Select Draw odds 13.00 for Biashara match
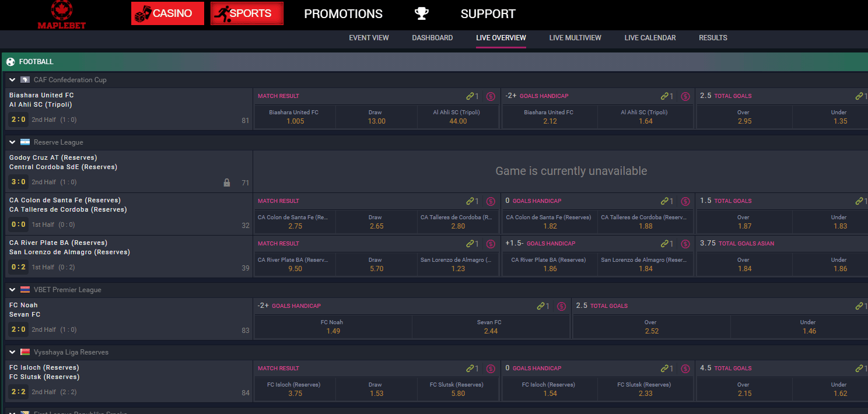This screenshot has width=868, height=414. click(376, 117)
